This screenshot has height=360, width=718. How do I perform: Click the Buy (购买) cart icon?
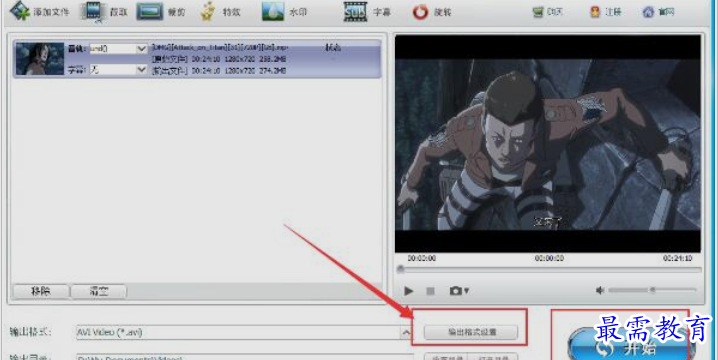point(538,12)
